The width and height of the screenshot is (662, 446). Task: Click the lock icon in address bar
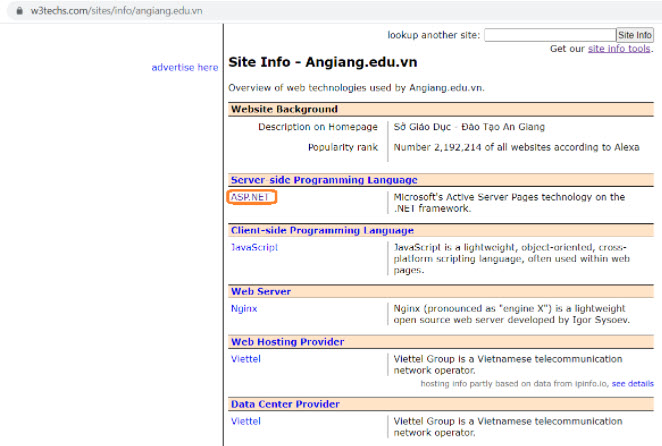coord(19,11)
